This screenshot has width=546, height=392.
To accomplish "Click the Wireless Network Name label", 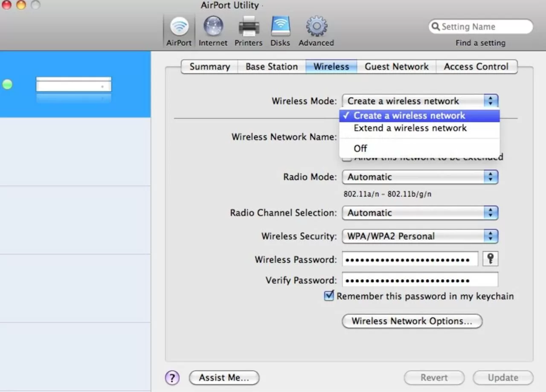I will point(284,137).
